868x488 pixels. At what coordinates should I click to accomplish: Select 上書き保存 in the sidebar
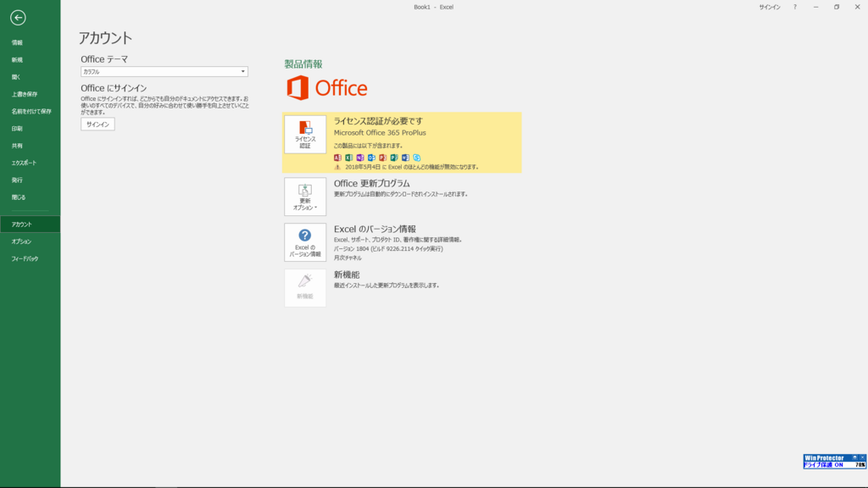click(30, 94)
